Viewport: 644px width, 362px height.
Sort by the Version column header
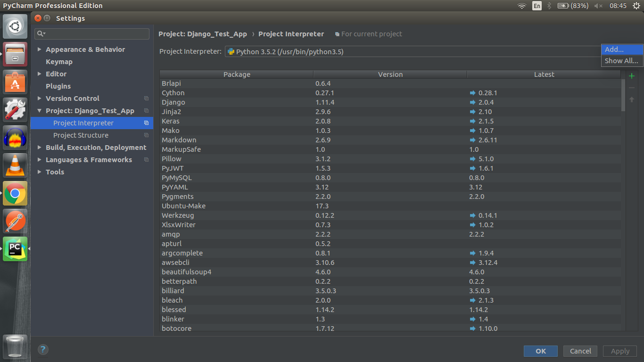pyautogui.click(x=390, y=74)
